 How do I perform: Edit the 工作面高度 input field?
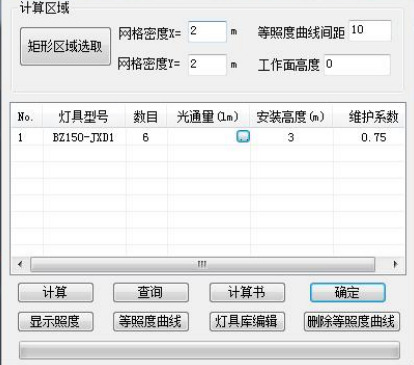[x=357, y=65]
